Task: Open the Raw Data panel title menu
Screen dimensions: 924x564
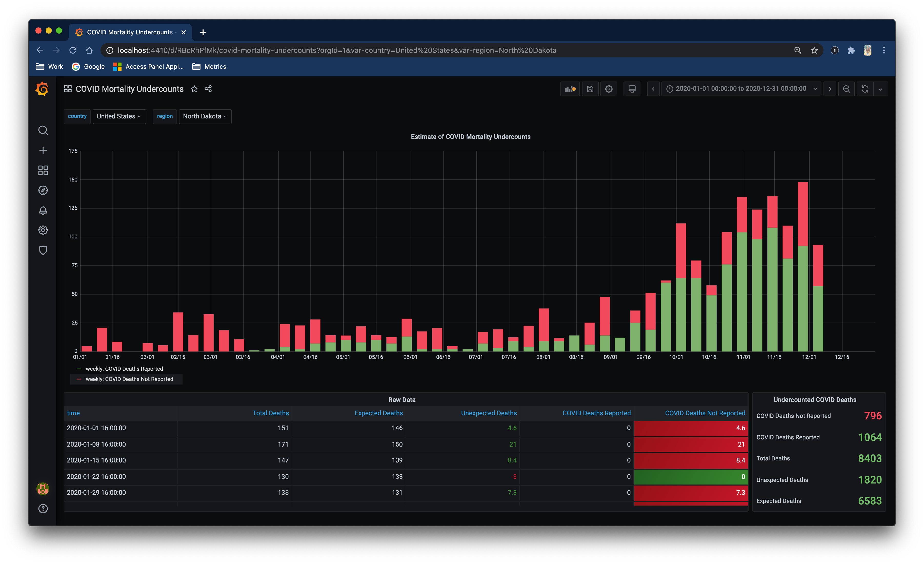Action: 402,400
